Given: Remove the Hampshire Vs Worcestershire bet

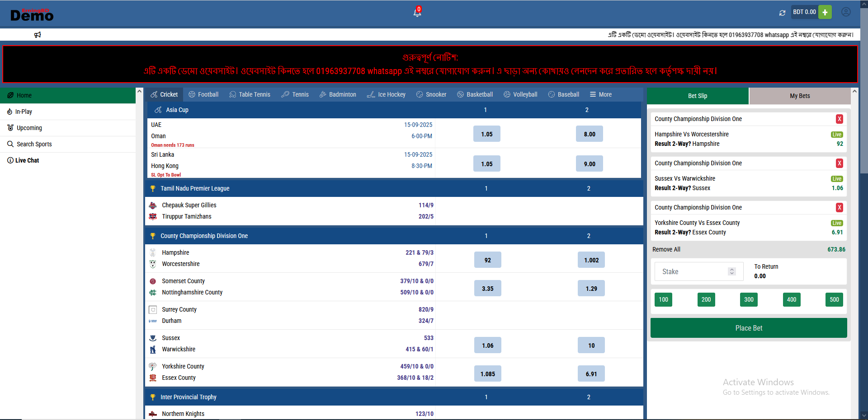Looking at the screenshot, I should [x=839, y=119].
